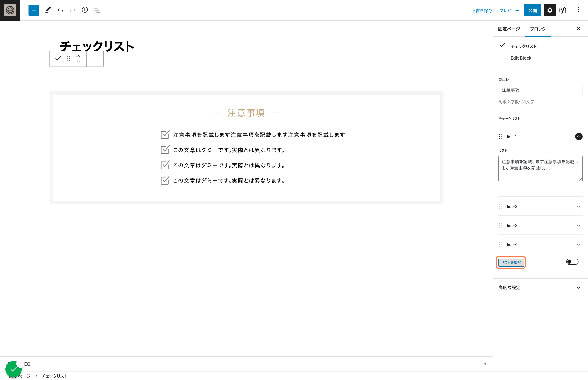Click into the リスト textarea
The height and width of the screenshot is (380, 588).
540,168
